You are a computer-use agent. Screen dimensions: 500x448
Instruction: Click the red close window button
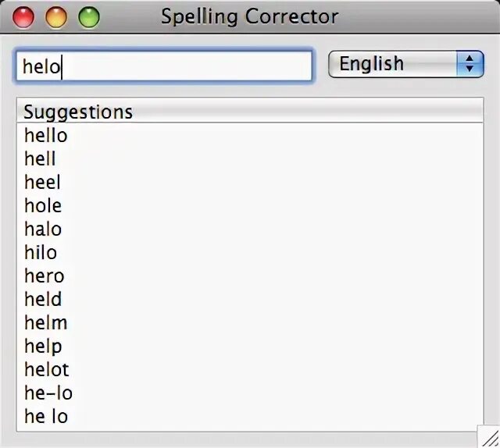24,16
